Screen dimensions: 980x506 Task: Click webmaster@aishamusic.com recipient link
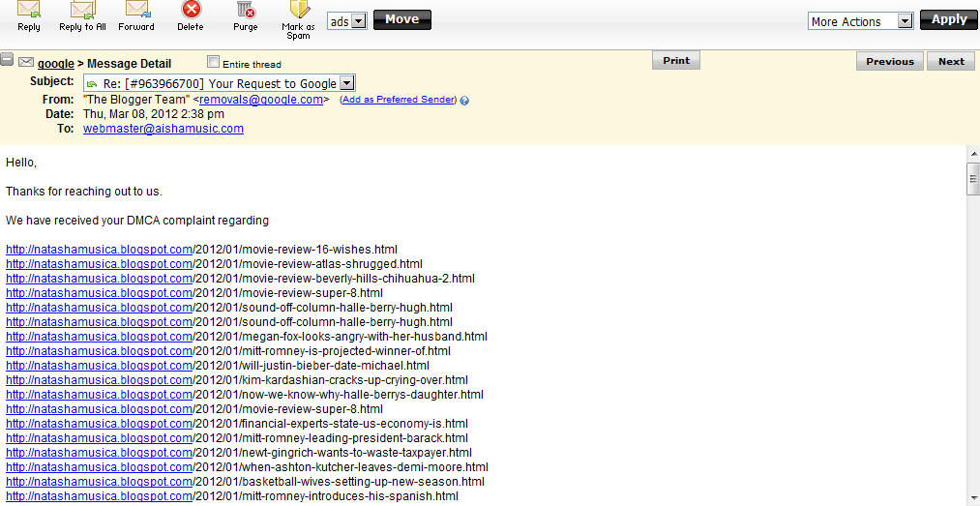(163, 129)
